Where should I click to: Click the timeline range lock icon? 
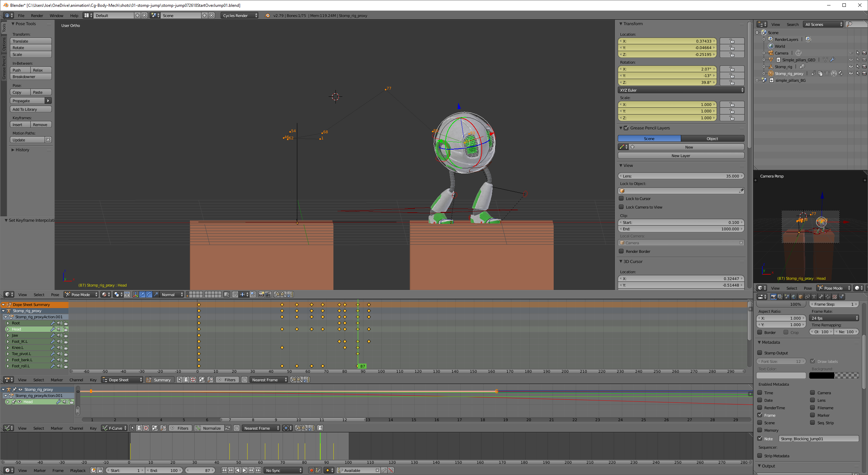(x=100, y=470)
